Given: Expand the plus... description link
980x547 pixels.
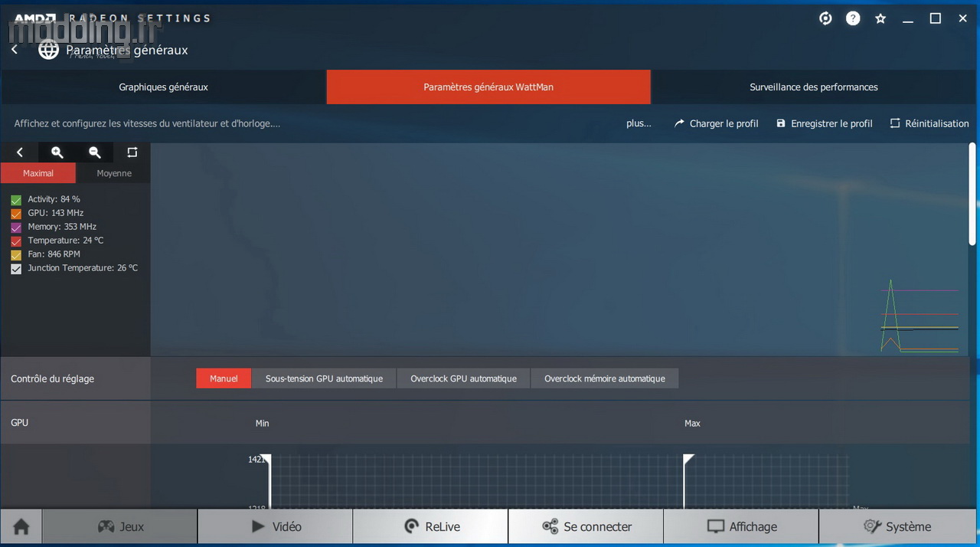Looking at the screenshot, I should pyautogui.click(x=639, y=123).
